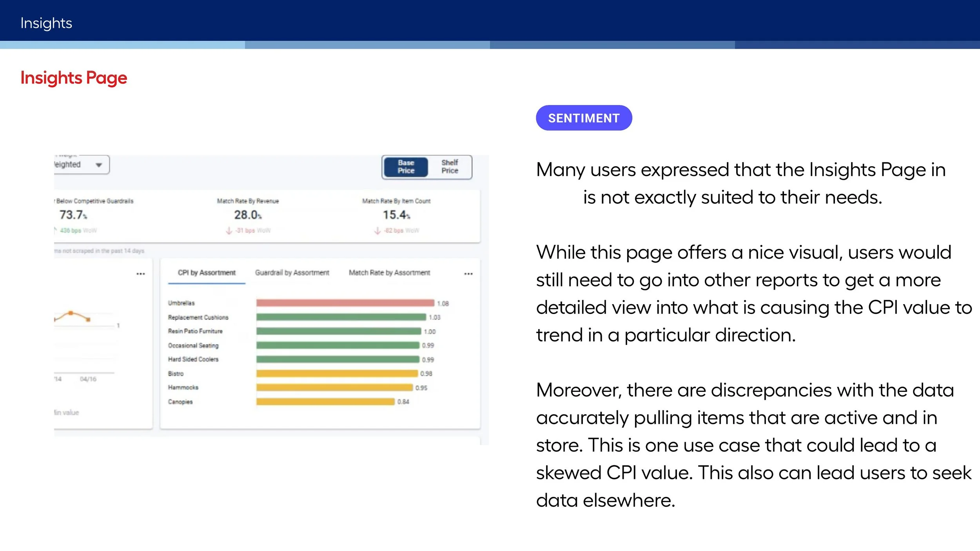Open Match Rate by Assortment tab
The height and width of the screenshot is (551, 980).
coord(389,273)
